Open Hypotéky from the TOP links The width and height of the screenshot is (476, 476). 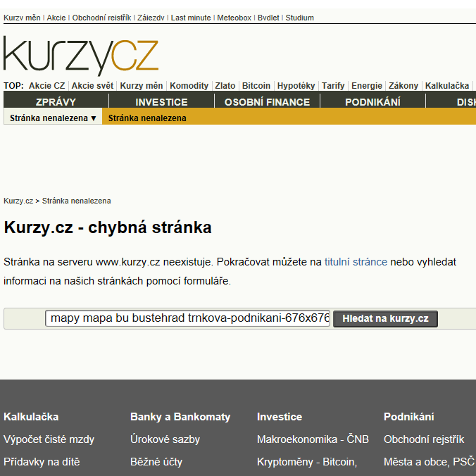tap(296, 86)
